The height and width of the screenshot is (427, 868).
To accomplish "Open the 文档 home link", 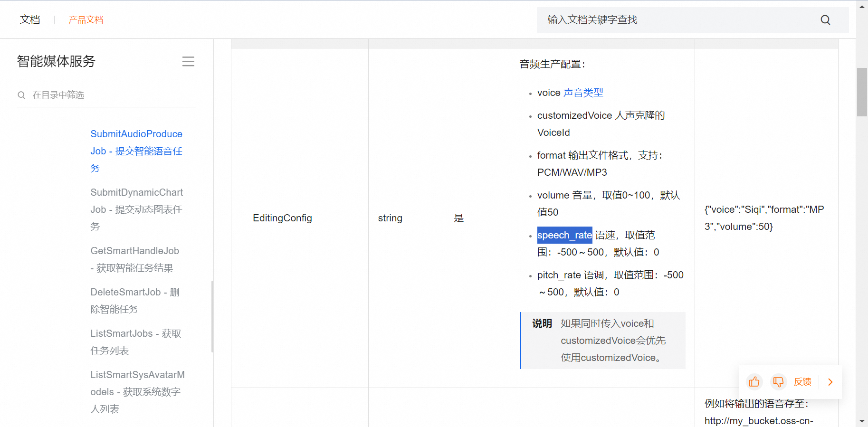I will 30,19.
